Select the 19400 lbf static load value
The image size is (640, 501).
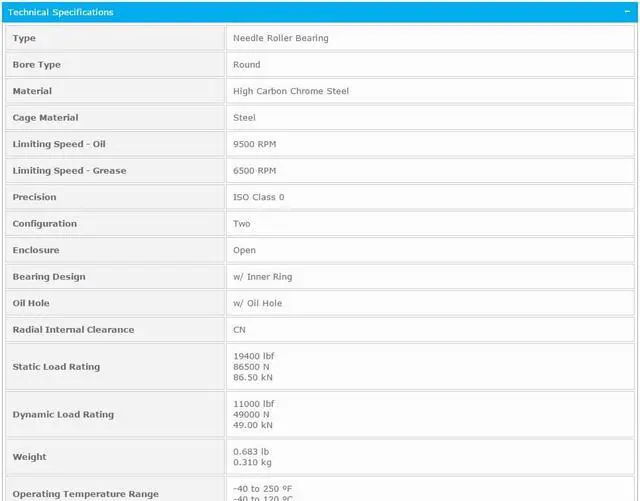tap(253, 356)
